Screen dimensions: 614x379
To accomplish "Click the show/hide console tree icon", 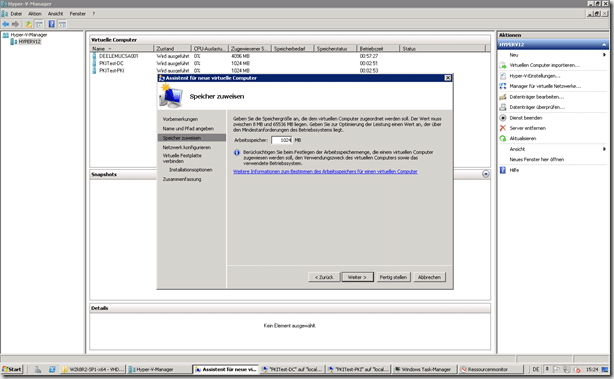I will tap(39, 24).
